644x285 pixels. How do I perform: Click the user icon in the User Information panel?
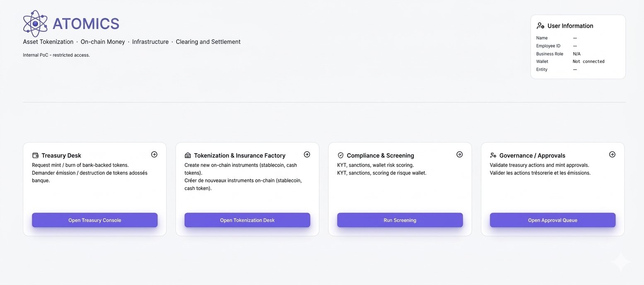click(x=540, y=26)
